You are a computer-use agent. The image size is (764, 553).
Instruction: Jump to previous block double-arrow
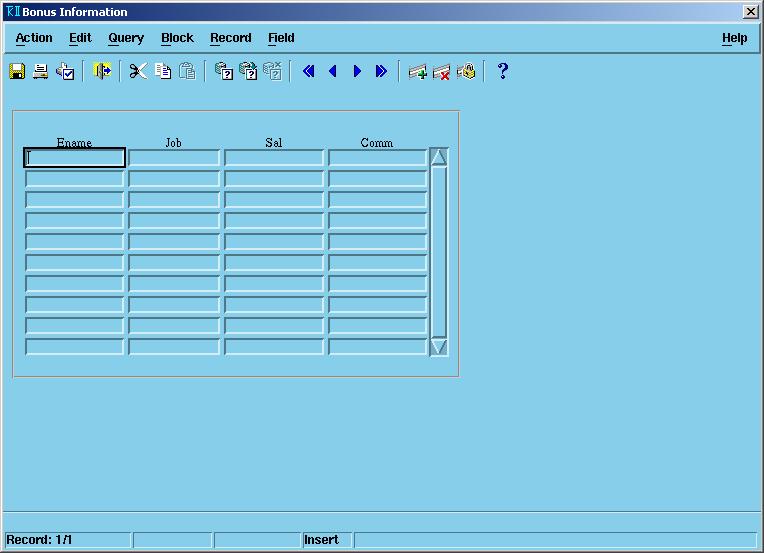309,71
